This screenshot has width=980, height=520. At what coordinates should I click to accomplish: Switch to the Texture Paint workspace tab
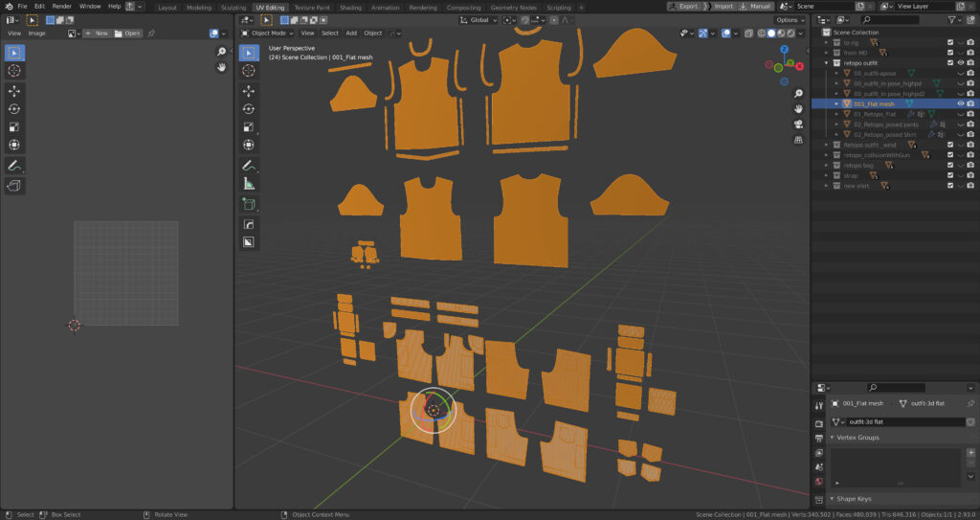pyautogui.click(x=311, y=7)
